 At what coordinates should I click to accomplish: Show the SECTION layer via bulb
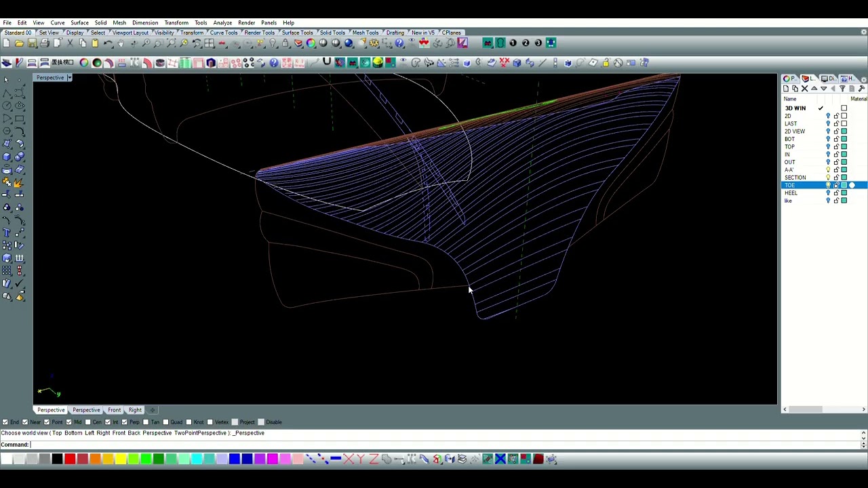[x=828, y=178]
